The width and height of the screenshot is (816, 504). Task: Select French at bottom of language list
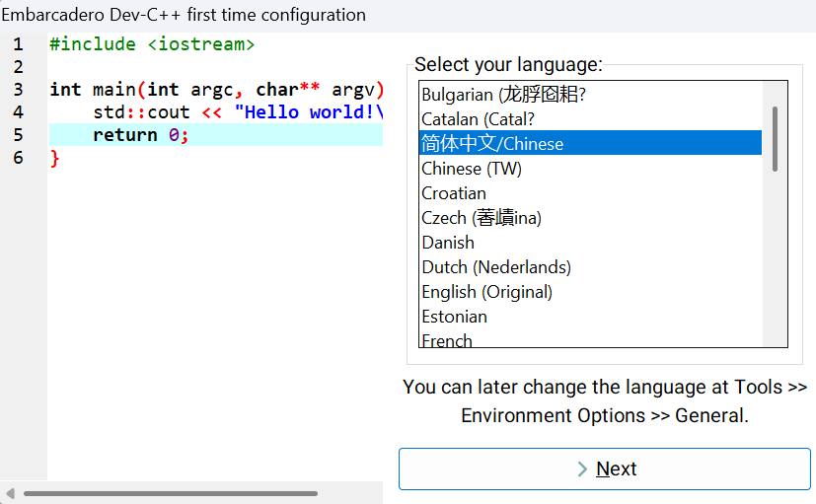(590, 339)
